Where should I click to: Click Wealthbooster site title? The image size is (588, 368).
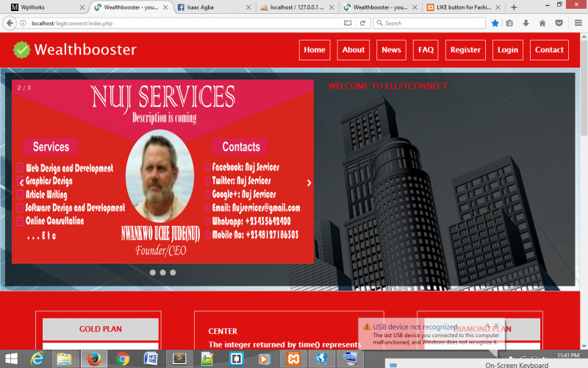point(85,49)
